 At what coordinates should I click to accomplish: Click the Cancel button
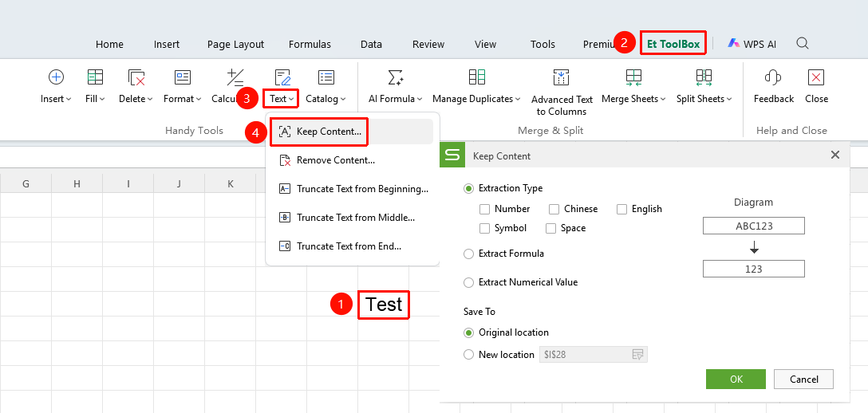pyautogui.click(x=804, y=380)
